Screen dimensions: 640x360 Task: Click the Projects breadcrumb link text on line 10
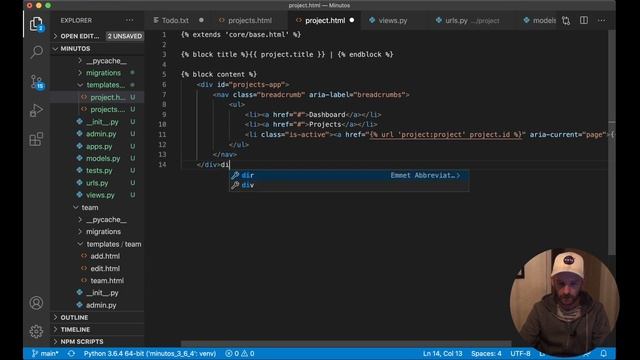click(325, 124)
